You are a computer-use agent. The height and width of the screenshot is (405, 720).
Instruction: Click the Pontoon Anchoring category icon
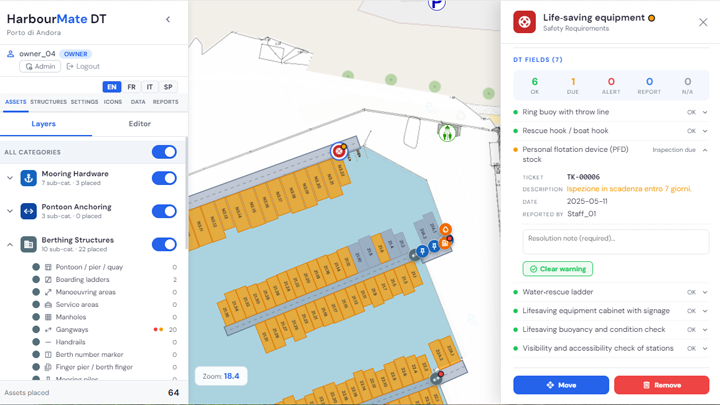28,211
